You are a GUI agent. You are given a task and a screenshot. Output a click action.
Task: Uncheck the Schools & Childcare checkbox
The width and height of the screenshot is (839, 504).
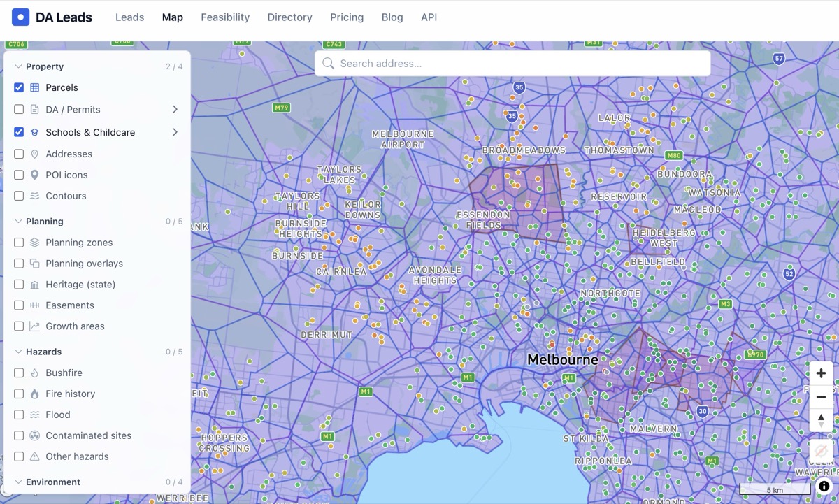[19, 132]
